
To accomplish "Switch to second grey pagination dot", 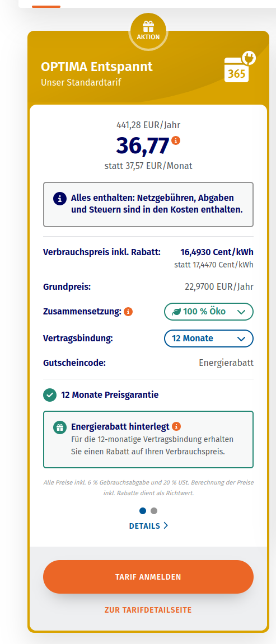I will tap(153, 511).
